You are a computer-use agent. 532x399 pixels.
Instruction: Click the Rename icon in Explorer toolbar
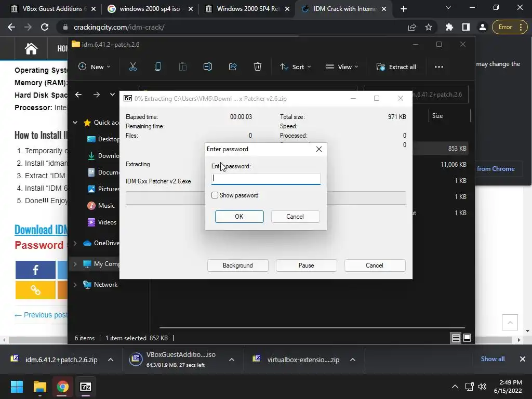click(x=208, y=67)
